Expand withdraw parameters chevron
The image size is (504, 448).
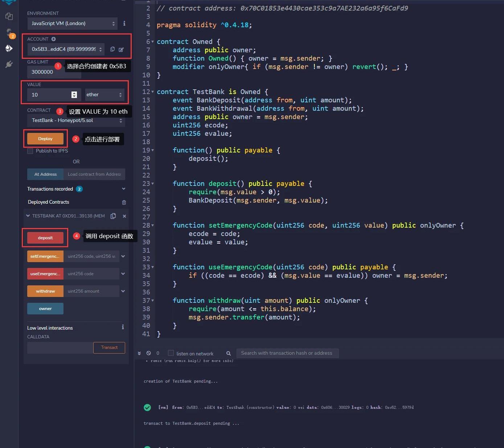pyautogui.click(x=123, y=291)
